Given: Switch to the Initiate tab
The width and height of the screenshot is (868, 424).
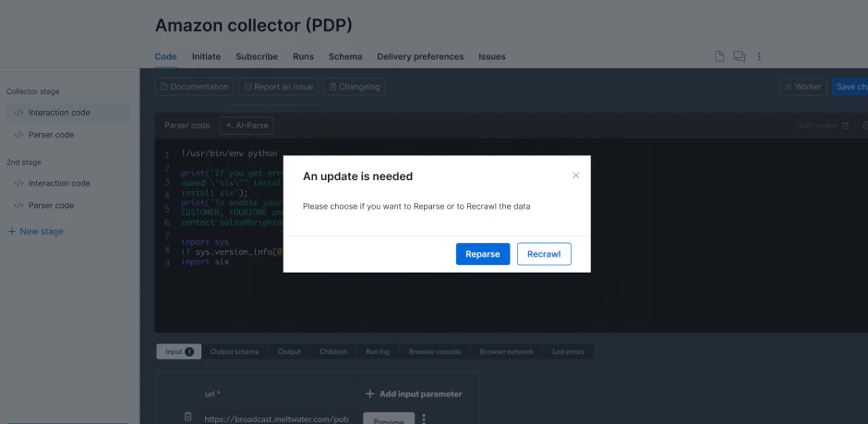Looking at the screenshot, I should tap(206, 56).
